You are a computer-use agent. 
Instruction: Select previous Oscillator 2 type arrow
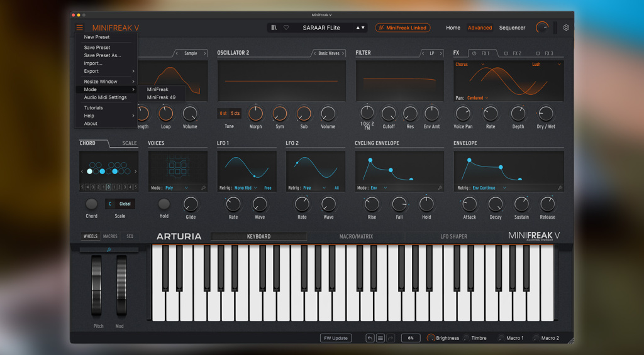point(314,53)
